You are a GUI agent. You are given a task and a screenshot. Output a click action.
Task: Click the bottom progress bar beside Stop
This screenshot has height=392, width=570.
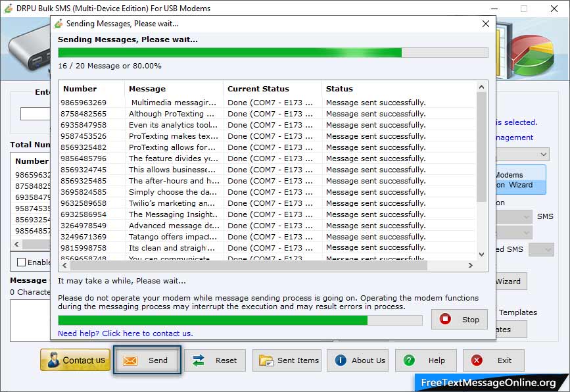coord(240,320)
